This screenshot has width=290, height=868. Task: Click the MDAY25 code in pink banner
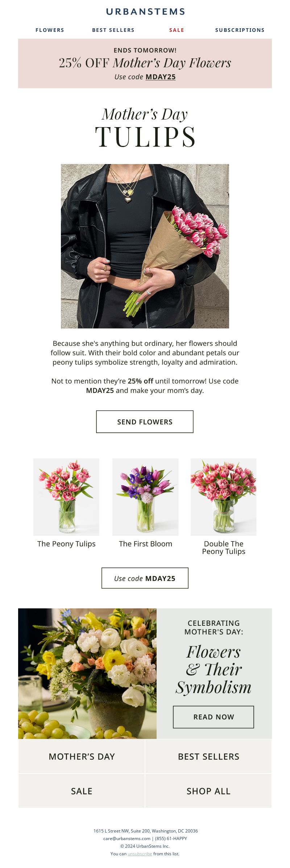[x=161, y=77]
